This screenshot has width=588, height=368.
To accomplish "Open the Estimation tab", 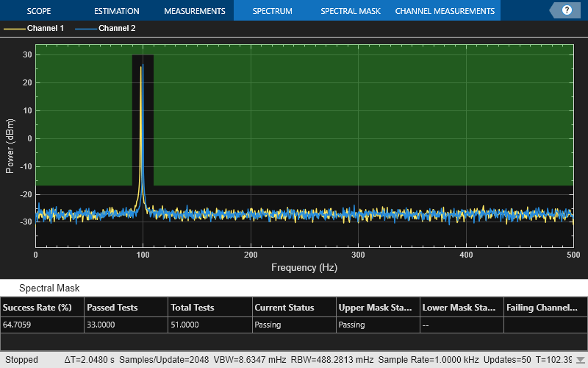I will click(x=116, y=11).
